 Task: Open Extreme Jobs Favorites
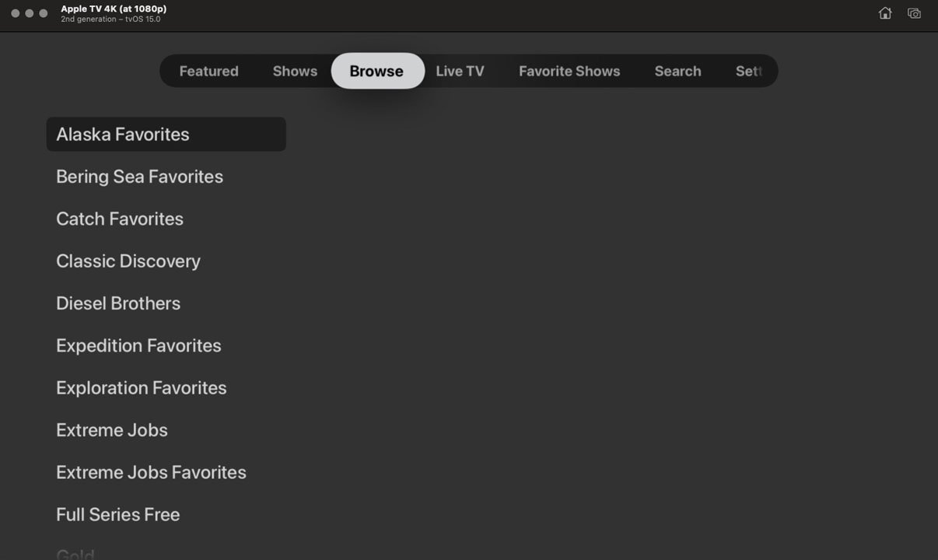point(151,472)
